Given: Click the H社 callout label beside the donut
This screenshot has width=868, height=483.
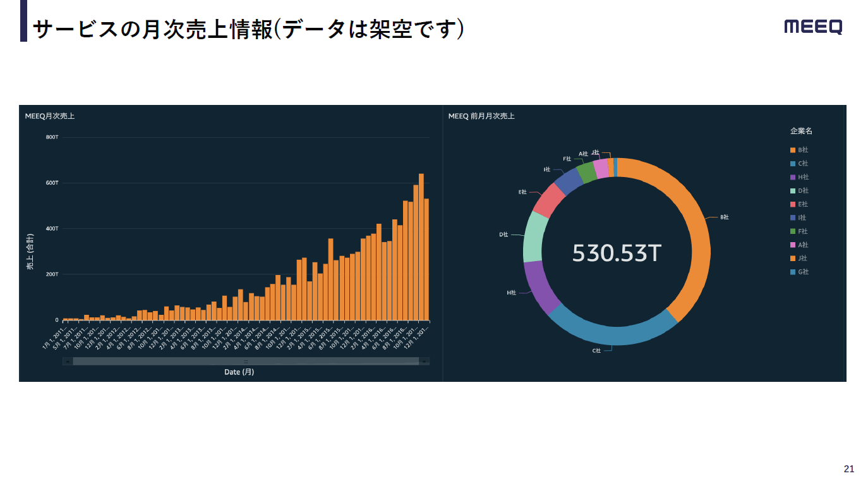Looking at the screenshot, I should 512,293.
